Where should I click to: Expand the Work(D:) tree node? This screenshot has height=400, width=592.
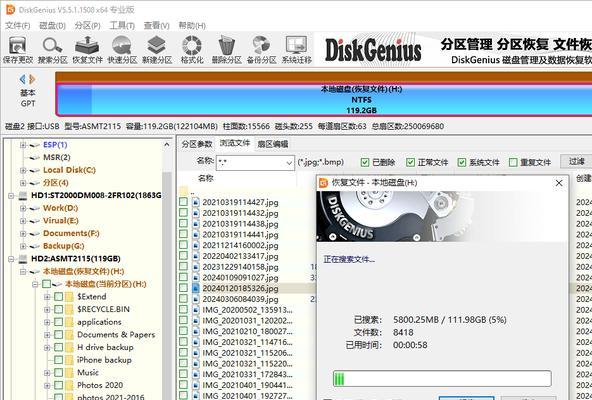click(23, 208)
